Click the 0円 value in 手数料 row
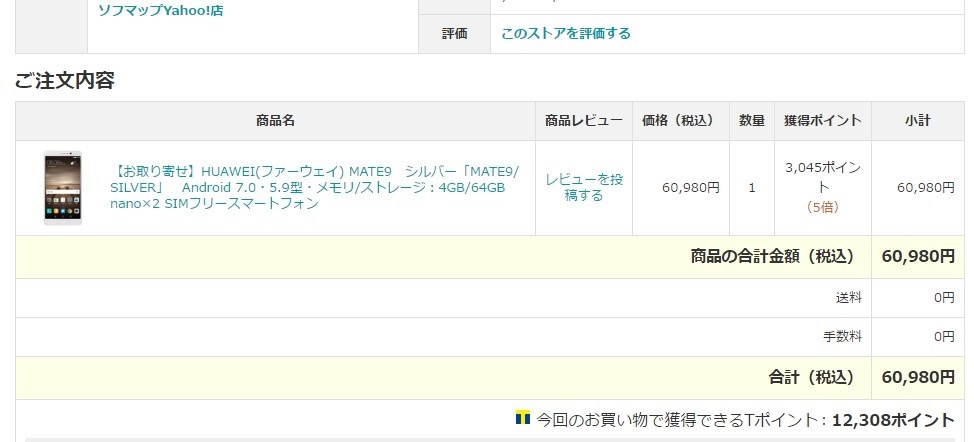 pos(944,337)
